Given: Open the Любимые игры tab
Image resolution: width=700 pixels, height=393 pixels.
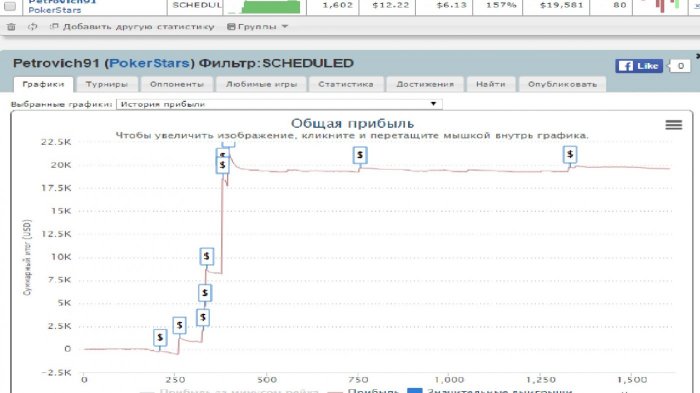Looking at the screenshot, I should click(x=261, y=84).
